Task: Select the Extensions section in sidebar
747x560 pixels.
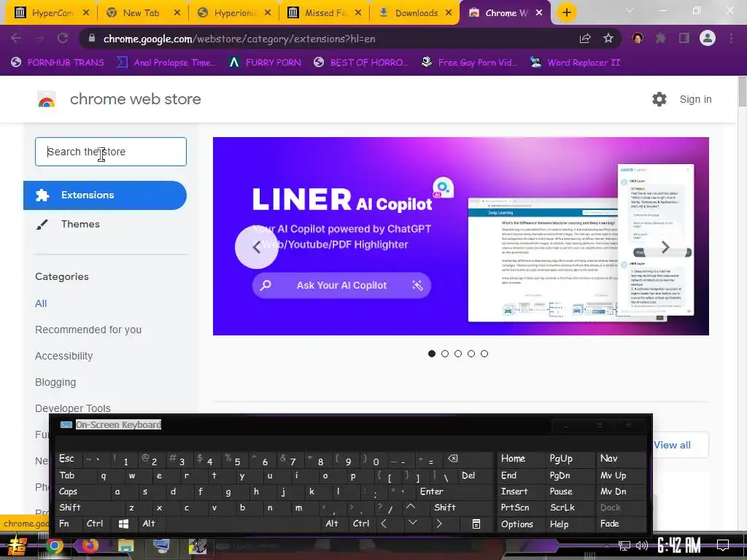Action: pyautogui.click(x=105, y=195)
